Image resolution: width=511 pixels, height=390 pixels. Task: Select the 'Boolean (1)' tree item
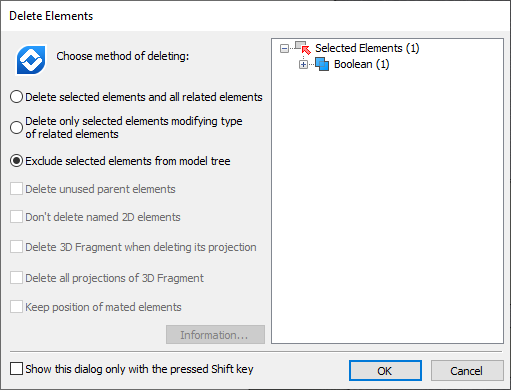click(x=362, y=64)
